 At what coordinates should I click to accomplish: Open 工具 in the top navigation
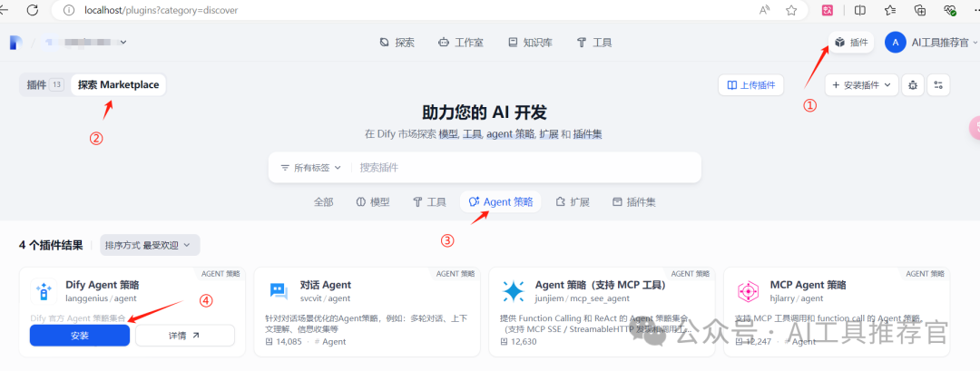[x=593, y=43]
